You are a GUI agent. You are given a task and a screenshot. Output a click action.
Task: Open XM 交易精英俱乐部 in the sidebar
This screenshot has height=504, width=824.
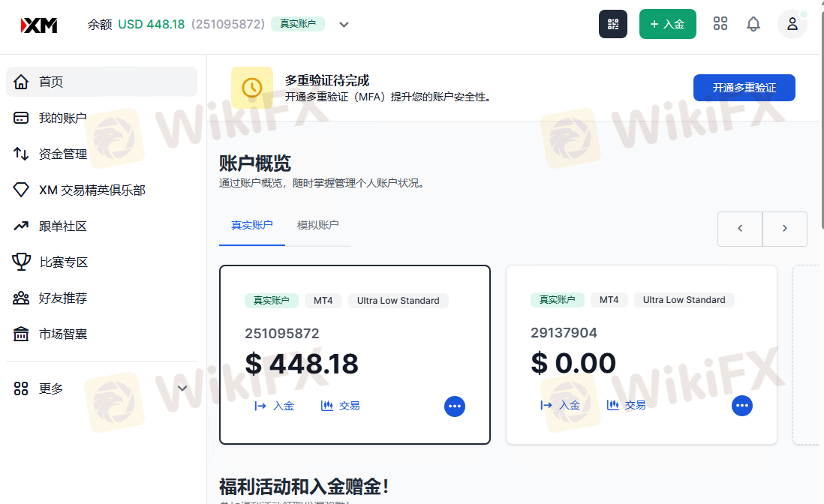coord(101,190)
